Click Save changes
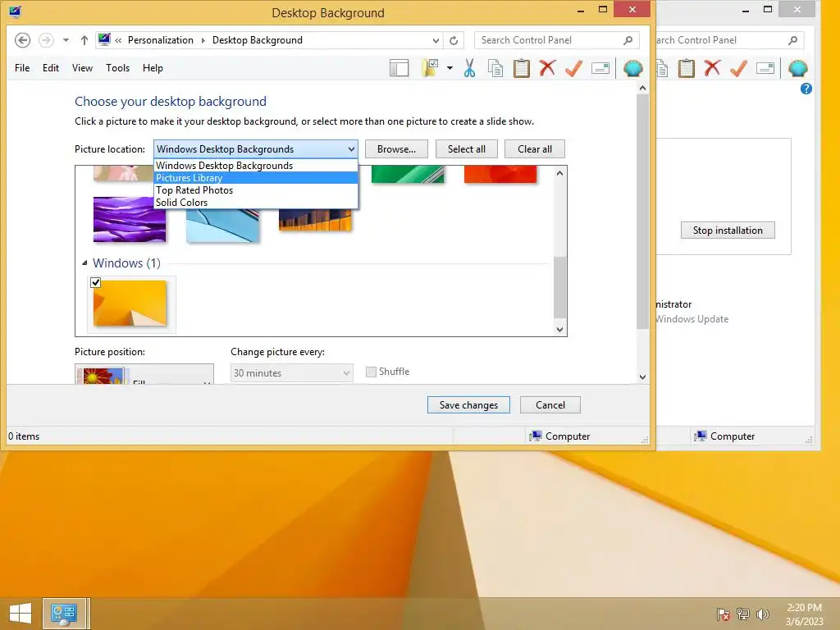The image size is (840, 630). tap(468, 405)
